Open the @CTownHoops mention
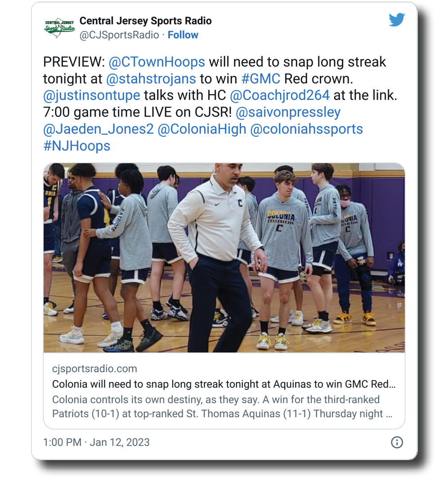Viewport: 448px width, 479px height. click(157, 62)
